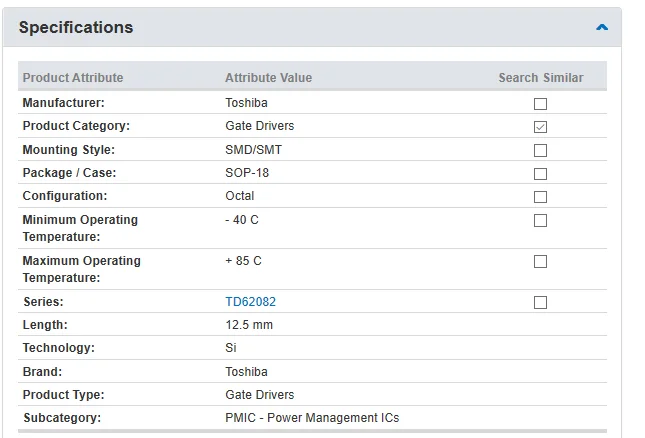The width and height of the screenshot is (645, 438).
Task: Click the + 85 C temperature value
Action: click(x=243, y=260)
